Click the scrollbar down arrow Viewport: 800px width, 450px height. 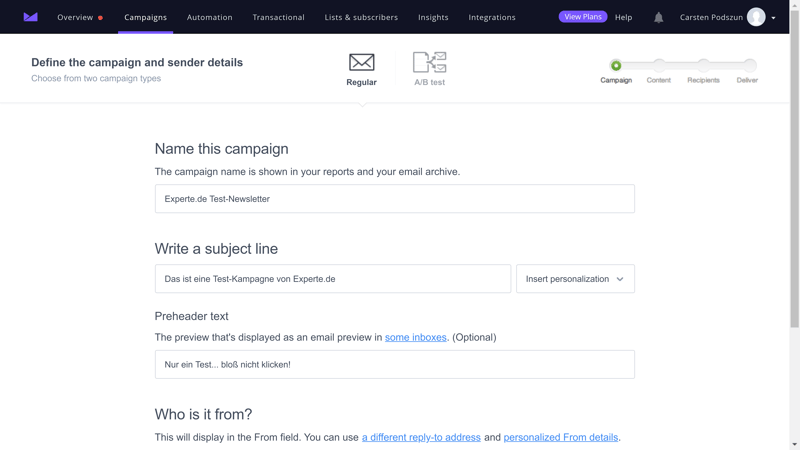pos(795,444)
